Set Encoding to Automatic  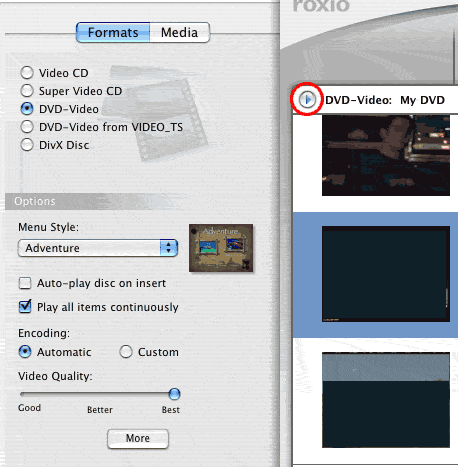(25, 352)
